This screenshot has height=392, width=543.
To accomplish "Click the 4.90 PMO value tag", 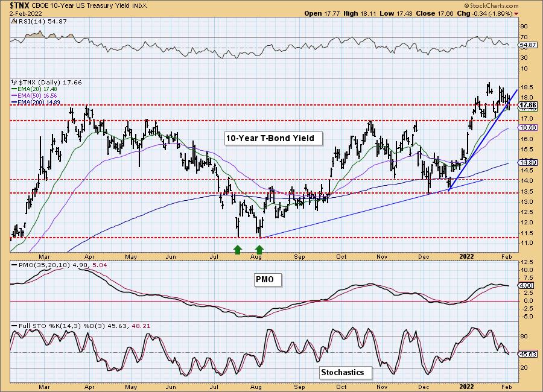I will [x=527, y=286].
